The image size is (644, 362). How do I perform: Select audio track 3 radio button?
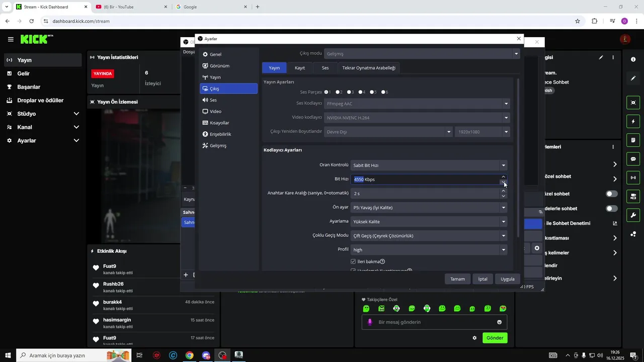point(349,92)
